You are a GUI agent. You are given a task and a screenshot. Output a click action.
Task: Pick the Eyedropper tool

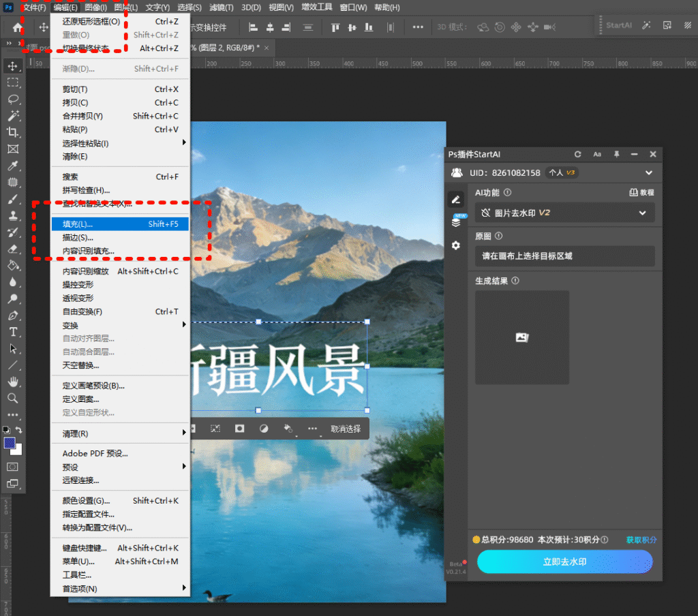pyautogui.click(x=13, y=166)
